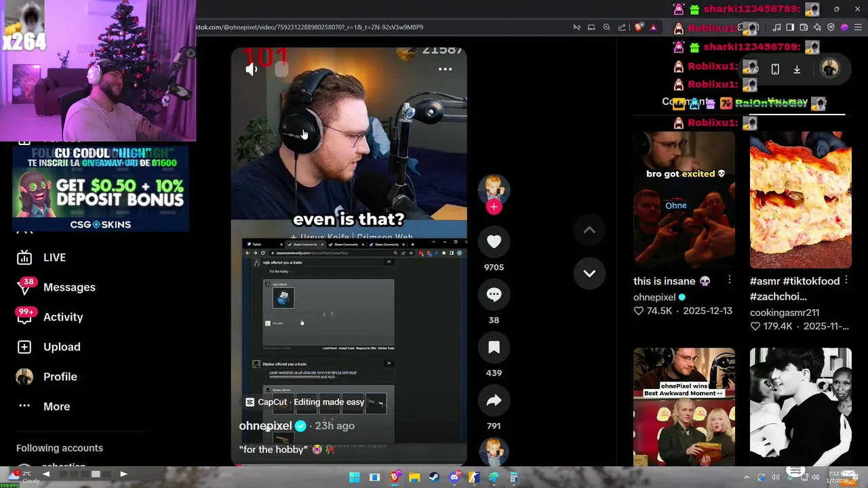Share video using the arrow icon
This screenshot has width=868, height=488.
coord(494,401)
